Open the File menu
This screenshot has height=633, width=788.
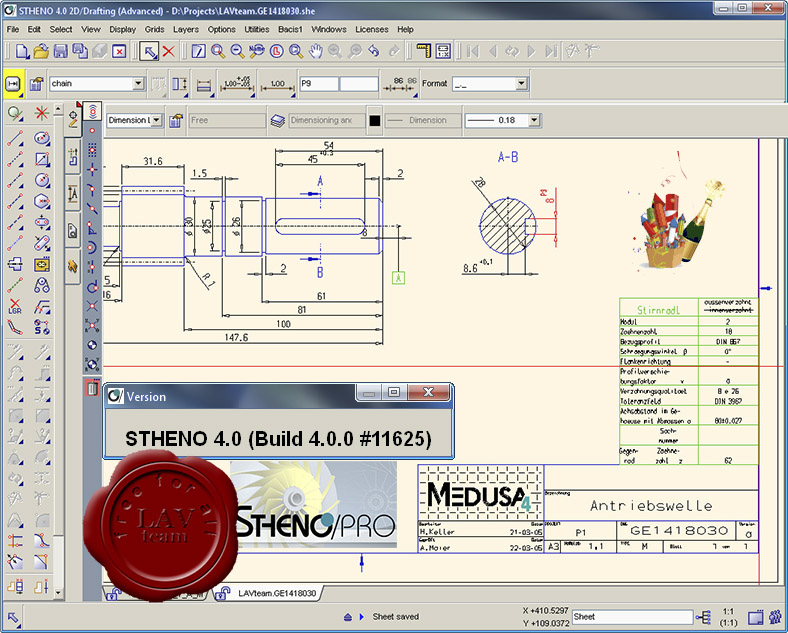(x=13, y=30)
